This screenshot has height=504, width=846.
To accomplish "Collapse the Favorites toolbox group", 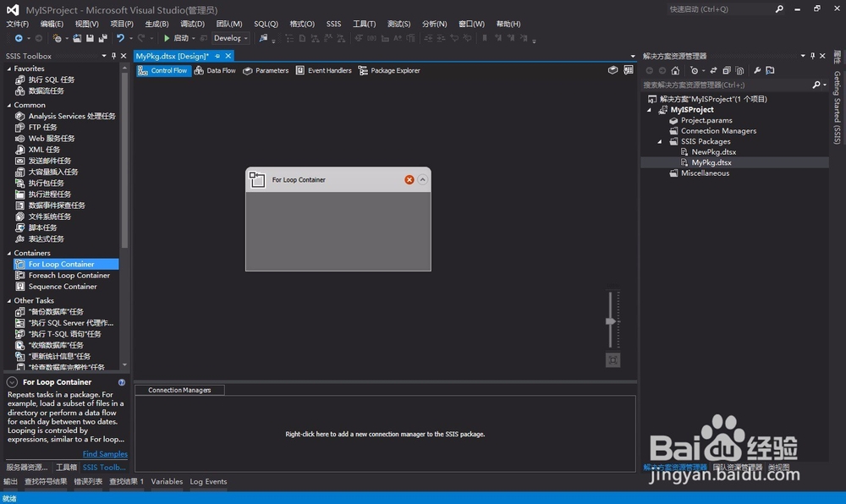I will [x=9, y=69].
